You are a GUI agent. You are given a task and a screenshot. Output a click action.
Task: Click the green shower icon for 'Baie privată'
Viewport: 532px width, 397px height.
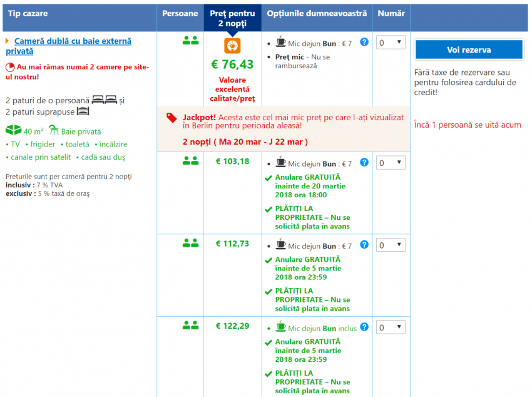(54, 131)
